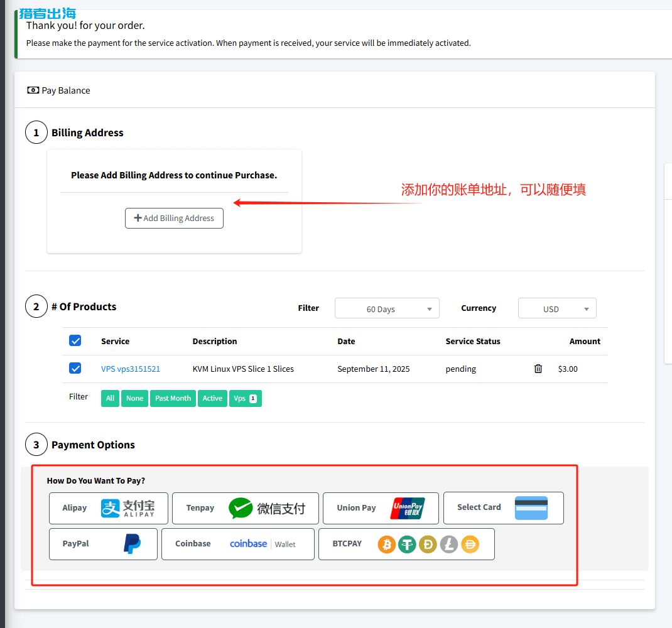
Task: Click the Service column header
Action: [116, 341]
